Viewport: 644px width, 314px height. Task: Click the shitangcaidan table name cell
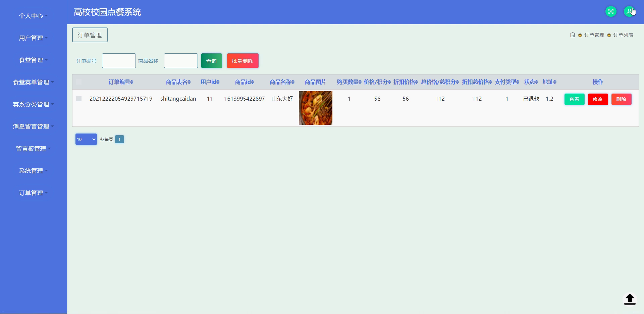[178, 99]
